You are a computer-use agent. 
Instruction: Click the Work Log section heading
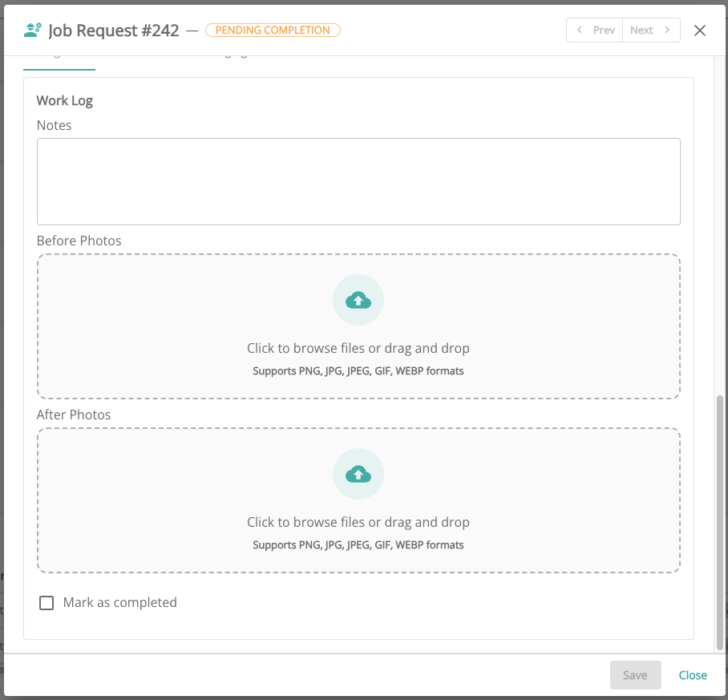[65, 101]
